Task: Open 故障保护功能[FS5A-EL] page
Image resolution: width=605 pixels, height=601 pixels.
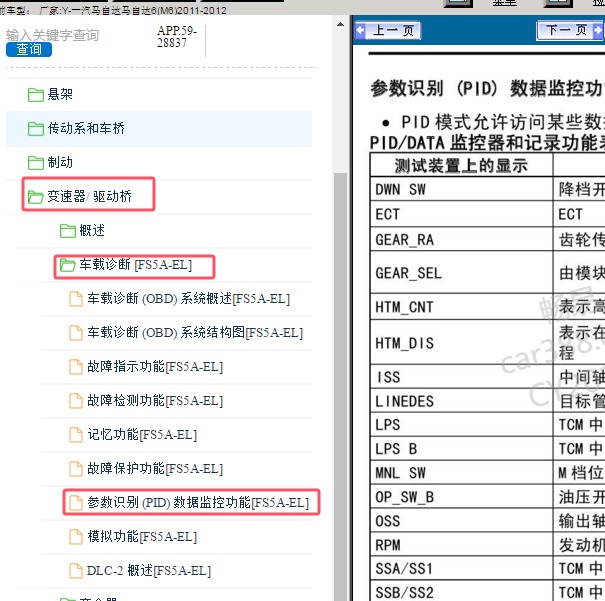Action: pyautogui.click(x=155, y=468)
